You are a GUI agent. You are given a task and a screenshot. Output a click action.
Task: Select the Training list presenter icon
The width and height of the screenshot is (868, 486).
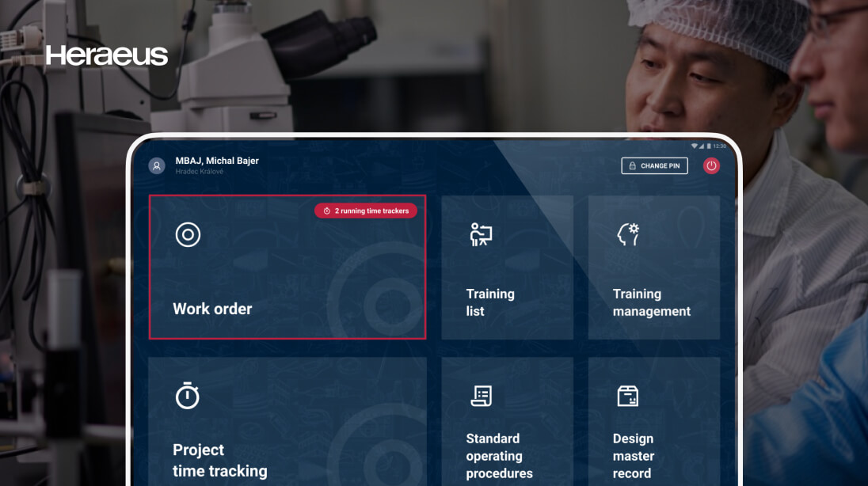(481, 235)
